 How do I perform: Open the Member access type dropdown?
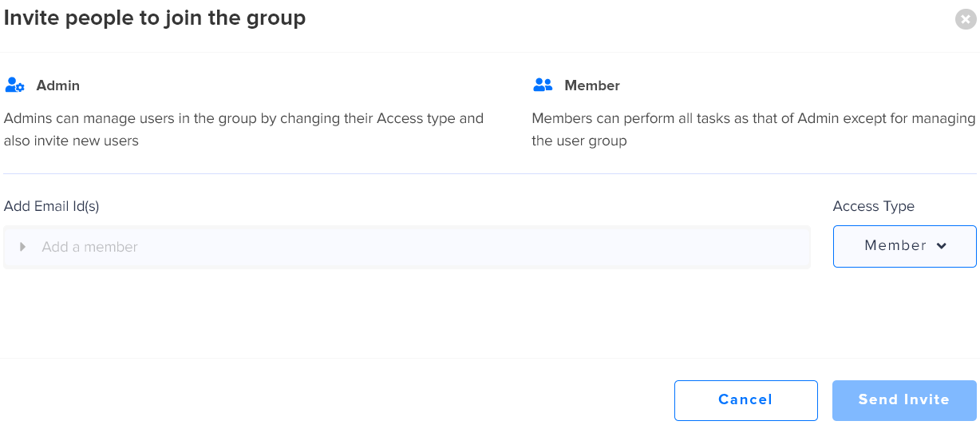coord(904,246)
